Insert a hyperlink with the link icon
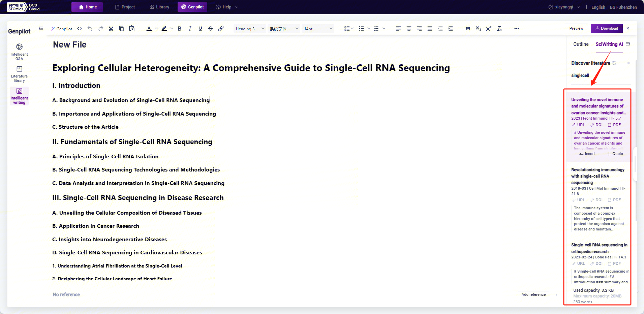This screenshot has height=314, width=644. pyautogui.click(x=221, y=29)
